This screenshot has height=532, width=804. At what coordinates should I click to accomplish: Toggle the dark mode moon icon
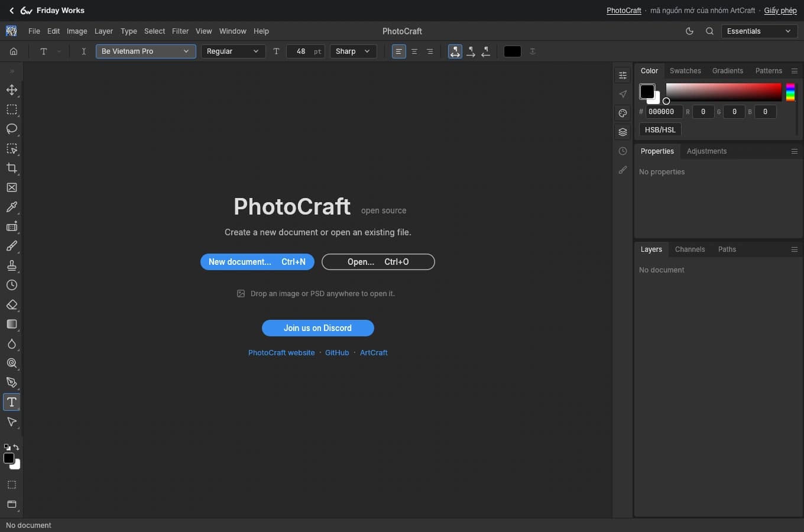coord(689,31)
